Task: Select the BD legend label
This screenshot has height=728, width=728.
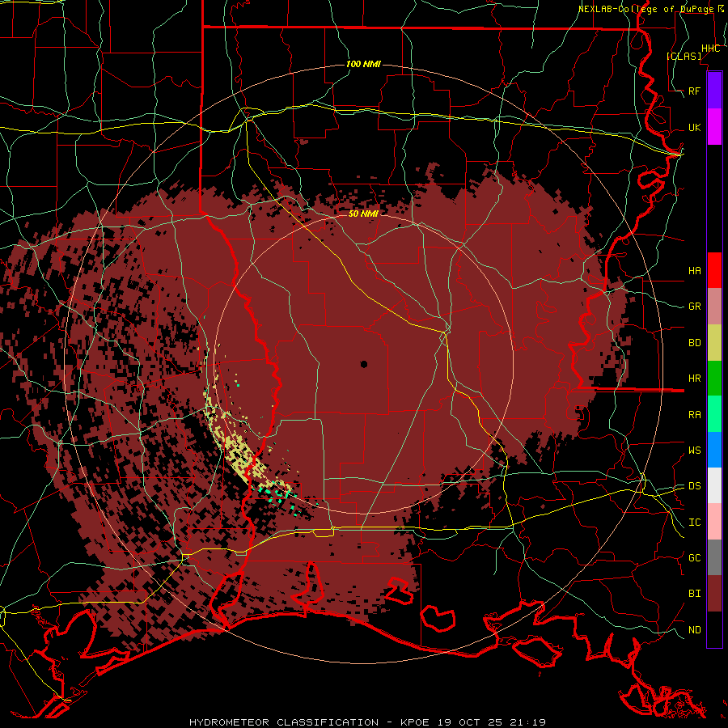Action: [x=694, y=343]
